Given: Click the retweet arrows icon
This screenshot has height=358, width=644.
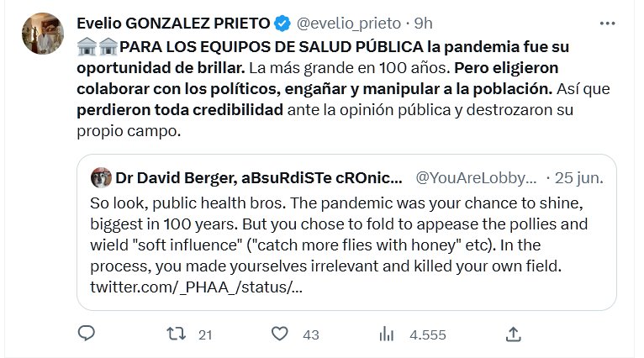Looking at the screenshot, I should coord(176,334).
